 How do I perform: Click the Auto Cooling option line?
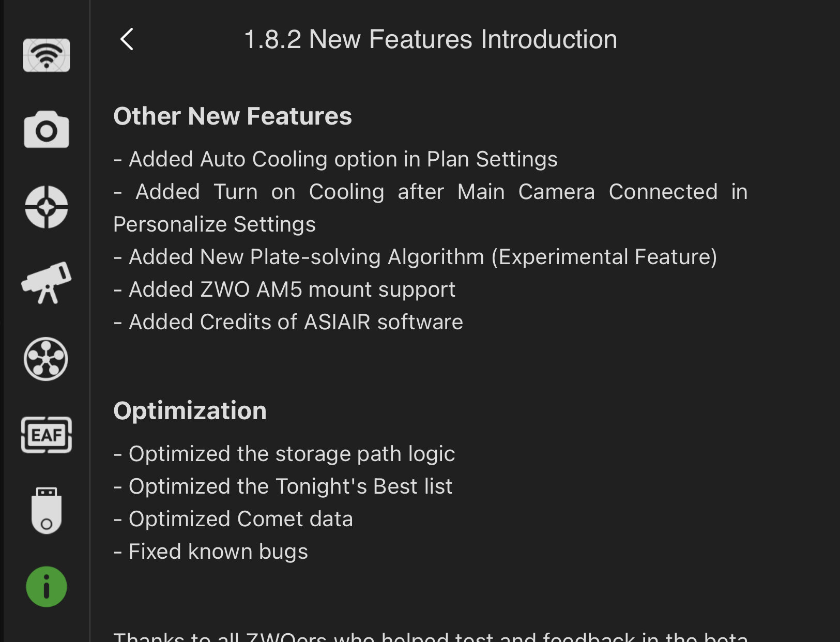[336, 159]
